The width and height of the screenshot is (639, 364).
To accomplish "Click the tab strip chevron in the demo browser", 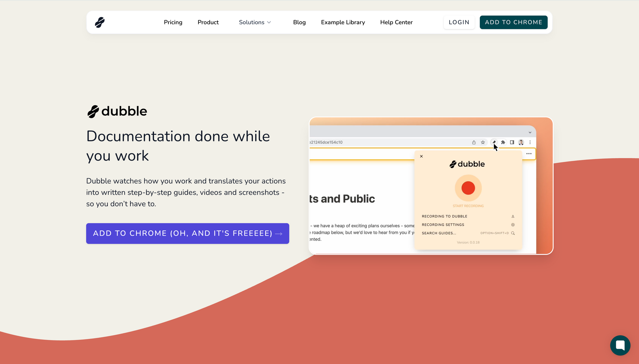I will [x=530, y=133].
